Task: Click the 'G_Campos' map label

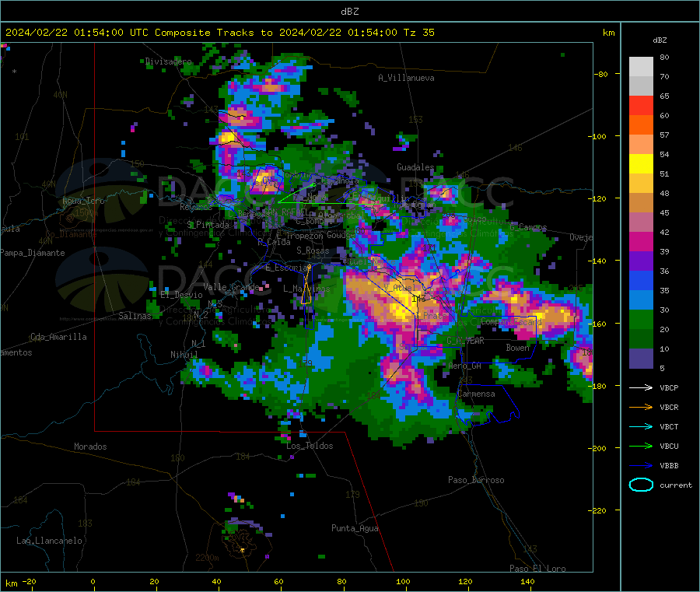Action: click(528, 227)
